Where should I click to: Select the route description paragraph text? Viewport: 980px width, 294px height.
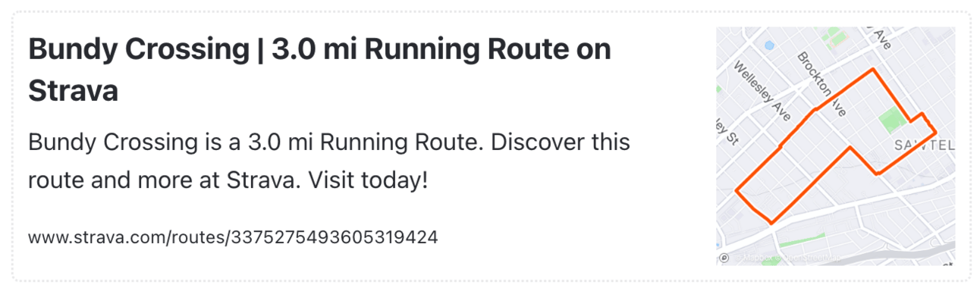[x=329, y=161]
